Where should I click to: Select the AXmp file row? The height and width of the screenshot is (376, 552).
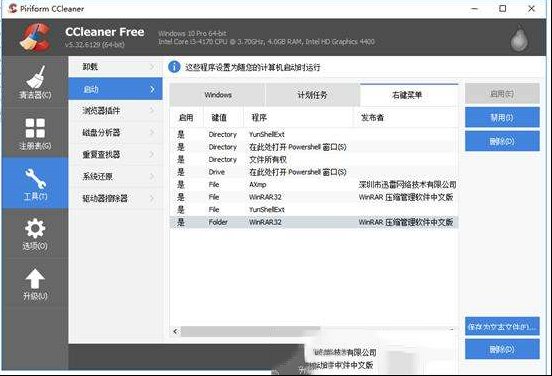click(x=314, y=184)
